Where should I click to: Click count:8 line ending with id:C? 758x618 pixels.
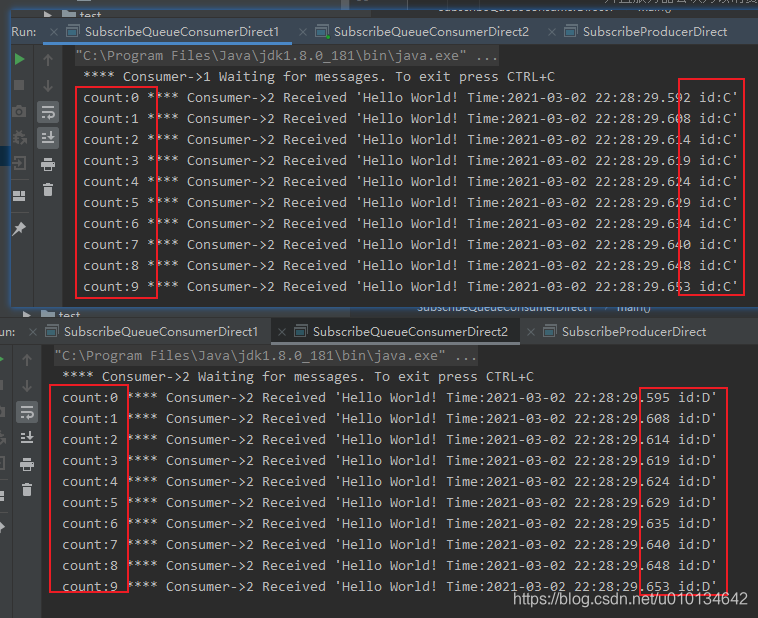click(410, 266)
